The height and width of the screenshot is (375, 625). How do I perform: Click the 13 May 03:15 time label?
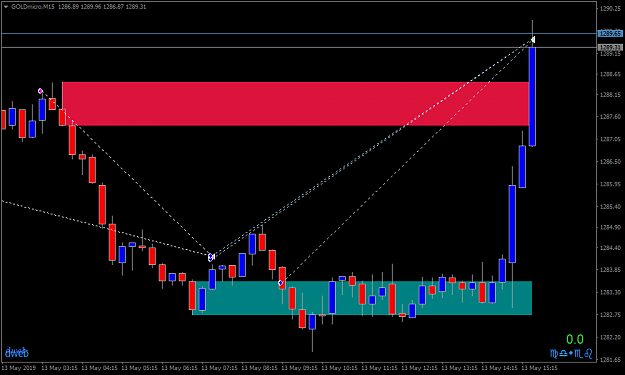pos(59,368)
